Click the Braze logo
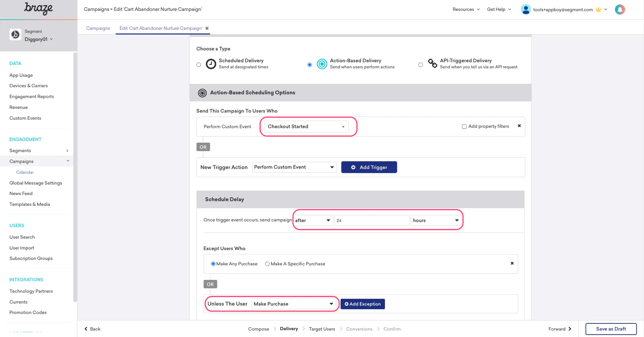Image resolution: width=644 pixels, height=337 pixels. pos(38,8)
